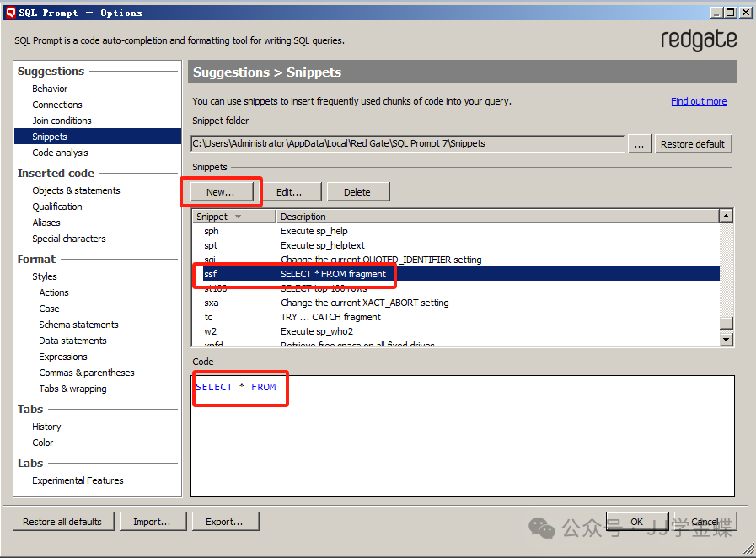Select the ssf snippet row
756x558 pixels.
click(x=456, y=274)
